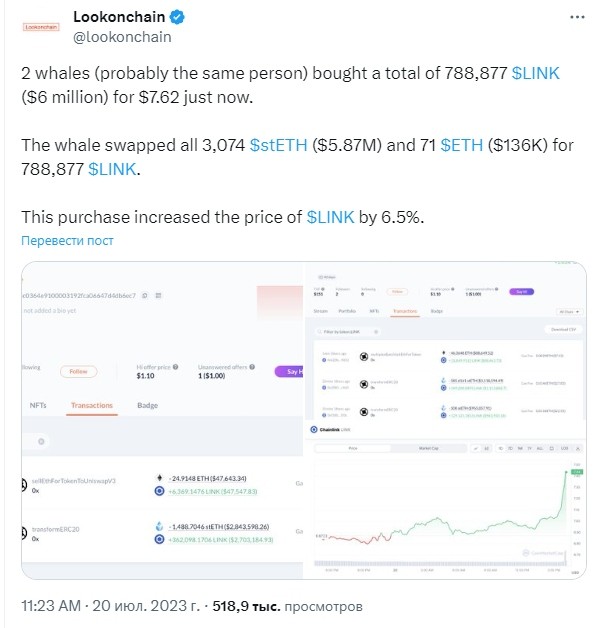Open the Badge tab in left panel
This screenshot has height=628, width=603.
coord(147,405)
